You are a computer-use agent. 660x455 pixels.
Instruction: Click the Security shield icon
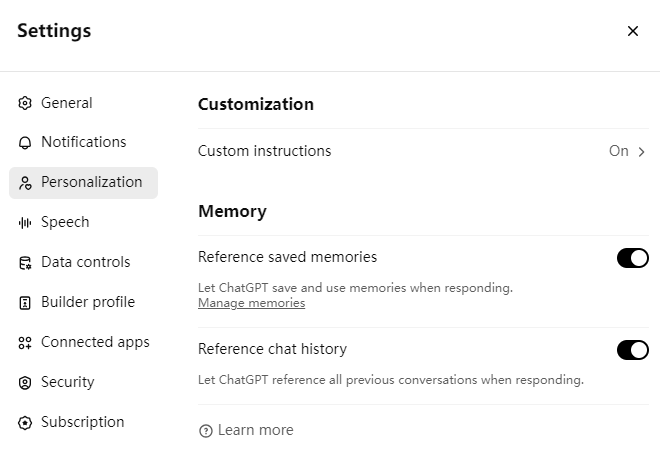25,383
